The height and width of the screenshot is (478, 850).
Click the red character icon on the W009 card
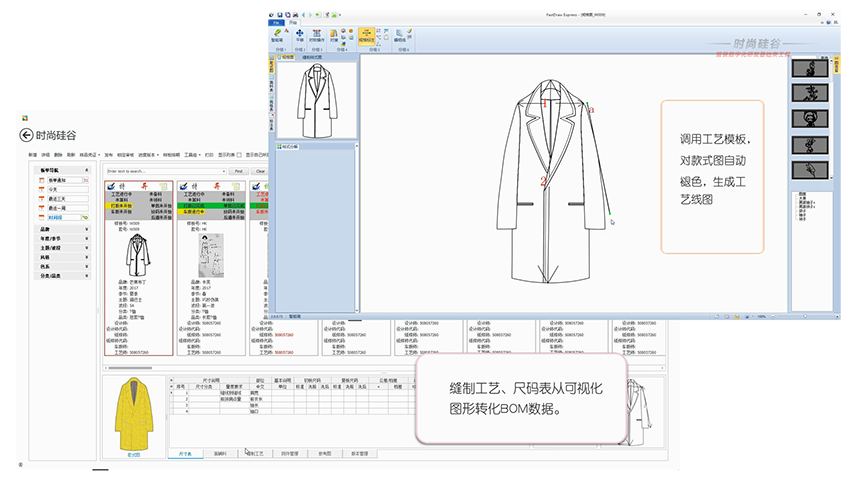pyautogui.click(x=144, y=186)
